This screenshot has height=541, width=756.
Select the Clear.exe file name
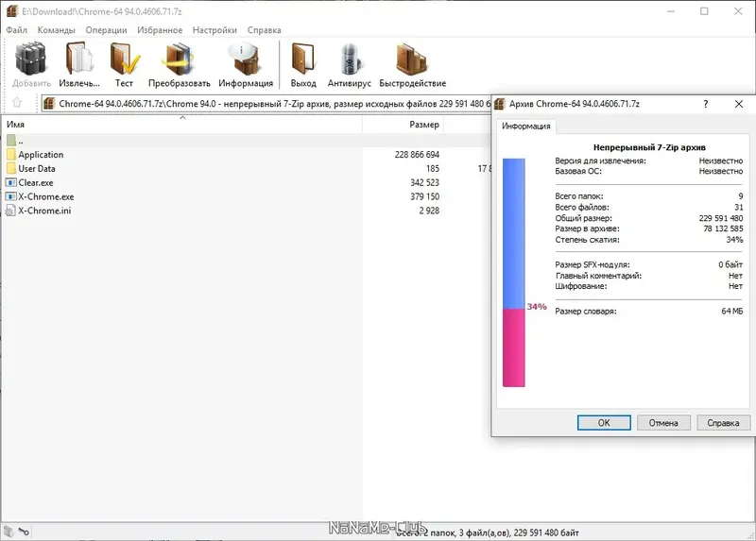click(36, 182)
